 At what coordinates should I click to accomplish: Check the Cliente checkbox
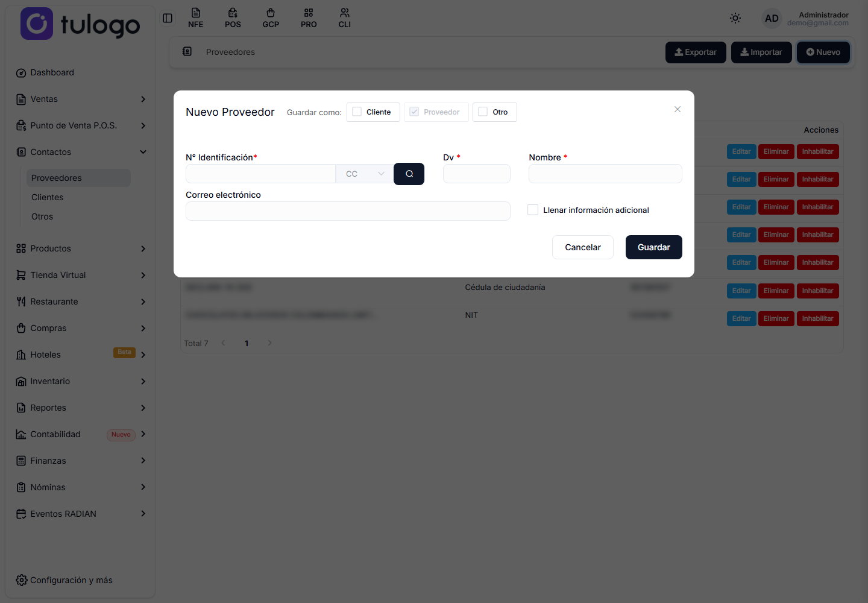pos(357,112)
